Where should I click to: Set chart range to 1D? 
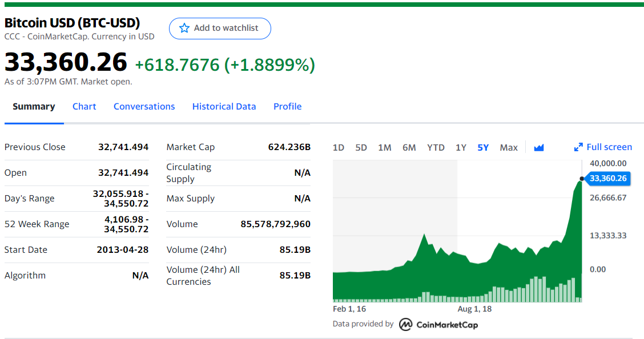(x=339, y=148)
